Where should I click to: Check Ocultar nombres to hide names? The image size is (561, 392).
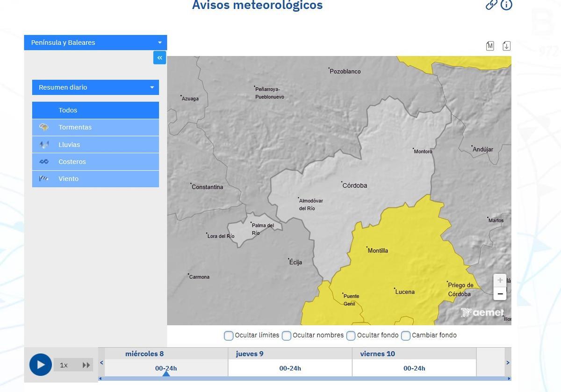(x=286, y=335)
